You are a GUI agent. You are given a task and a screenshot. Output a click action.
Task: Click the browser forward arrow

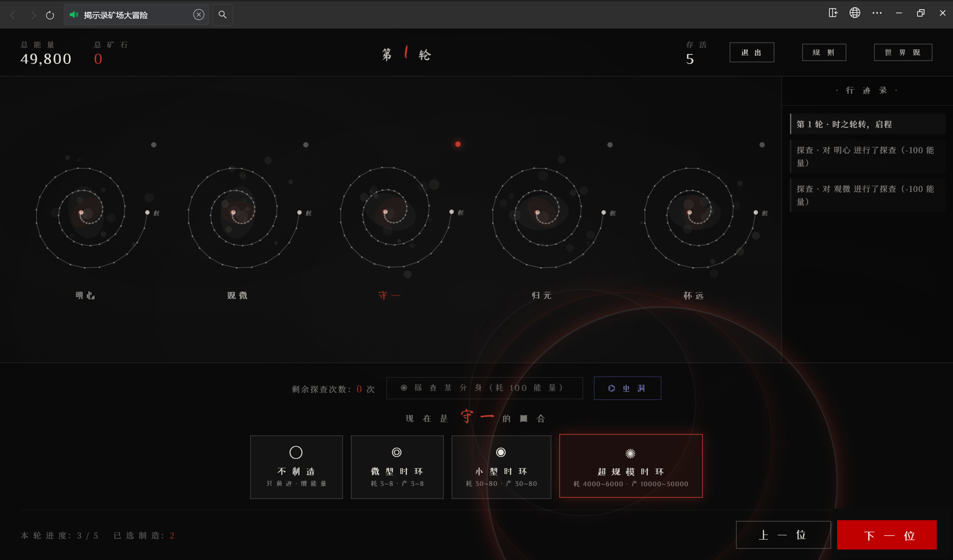33,15
